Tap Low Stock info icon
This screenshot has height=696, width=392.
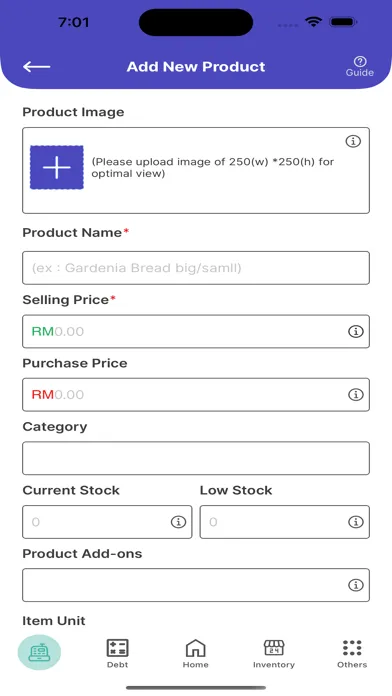(x=356, y=522)
